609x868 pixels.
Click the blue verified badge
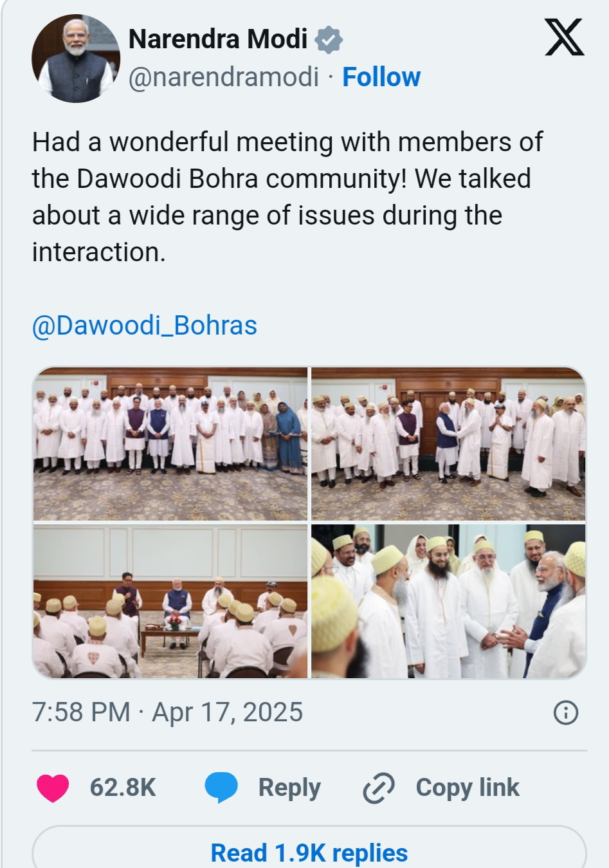point(329,40)
